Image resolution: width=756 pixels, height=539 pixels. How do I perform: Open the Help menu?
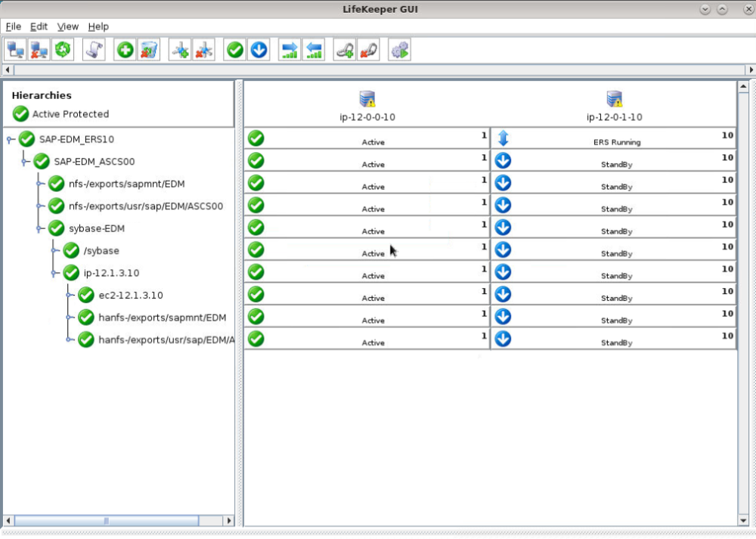coord(98,26)
